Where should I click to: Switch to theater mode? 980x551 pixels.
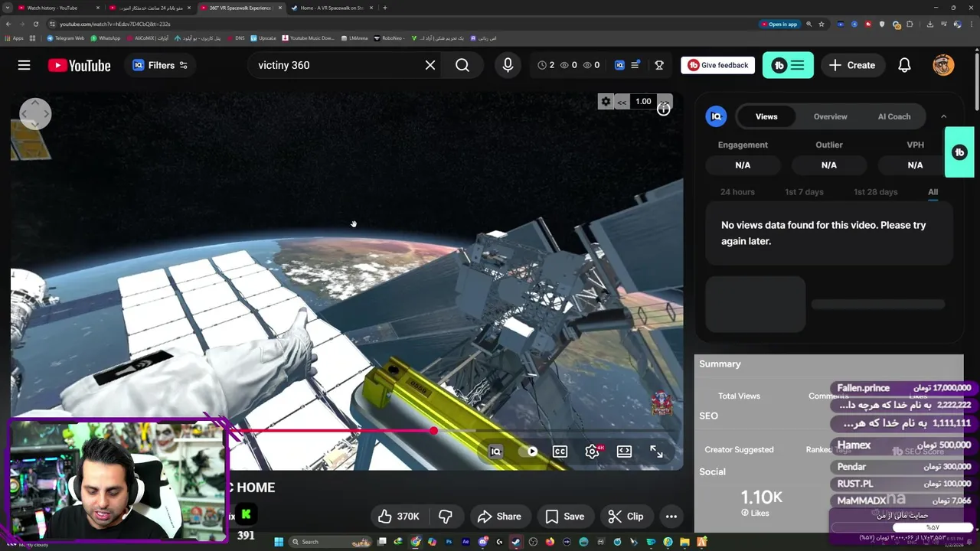(624, 452)
